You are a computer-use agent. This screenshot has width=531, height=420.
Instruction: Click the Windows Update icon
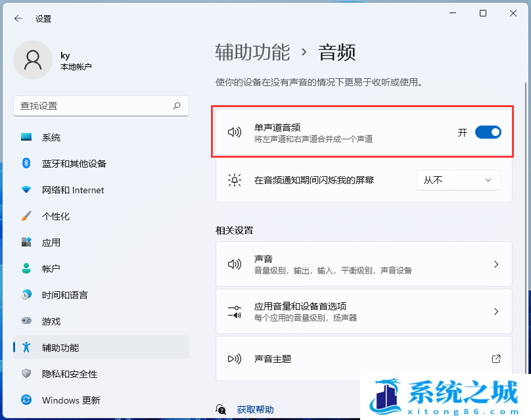(x=26, y=400)
